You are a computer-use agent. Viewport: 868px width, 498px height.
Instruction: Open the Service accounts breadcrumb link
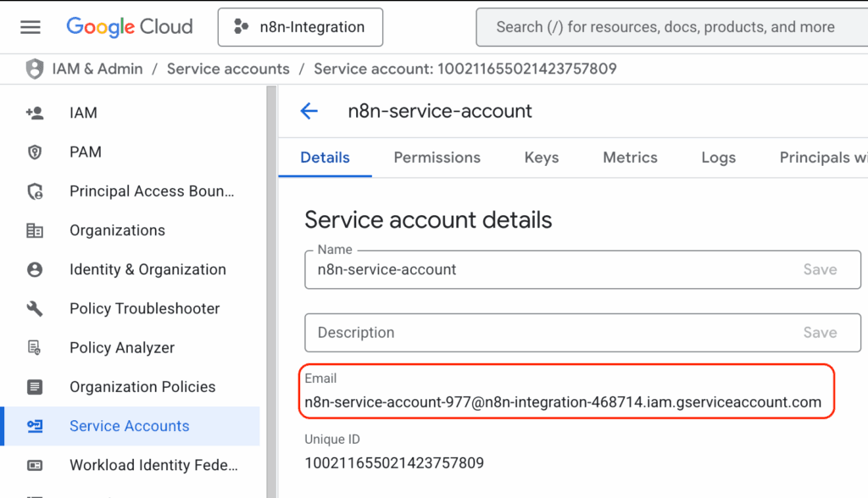click(x=228, y=69)
